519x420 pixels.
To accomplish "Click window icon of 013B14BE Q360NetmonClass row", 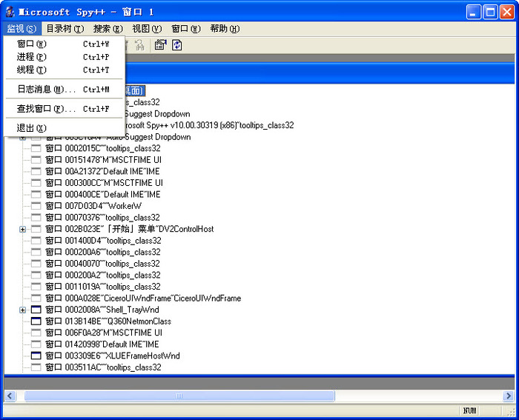I will pyautogui.click(x=36, y=321).
